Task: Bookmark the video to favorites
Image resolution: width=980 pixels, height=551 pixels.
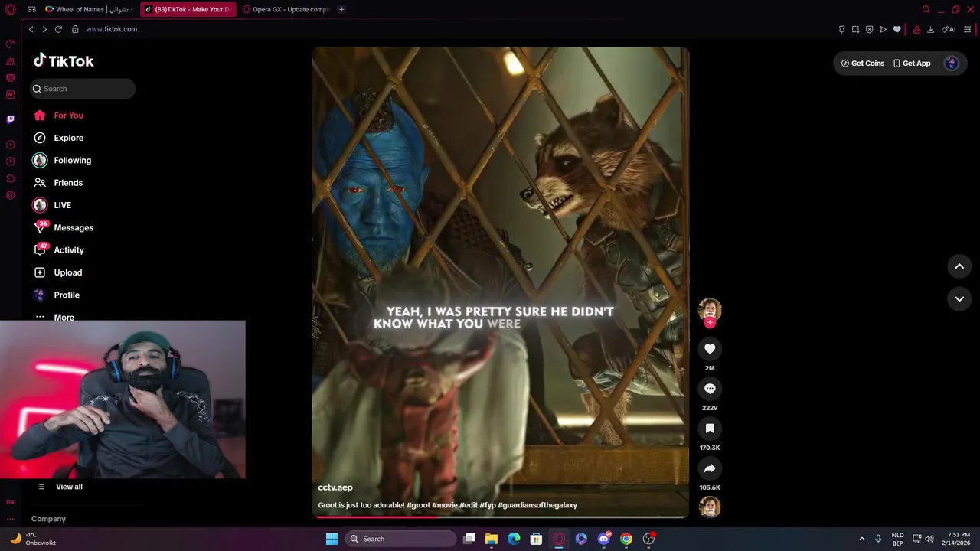Action: click(x=710, y=429)
